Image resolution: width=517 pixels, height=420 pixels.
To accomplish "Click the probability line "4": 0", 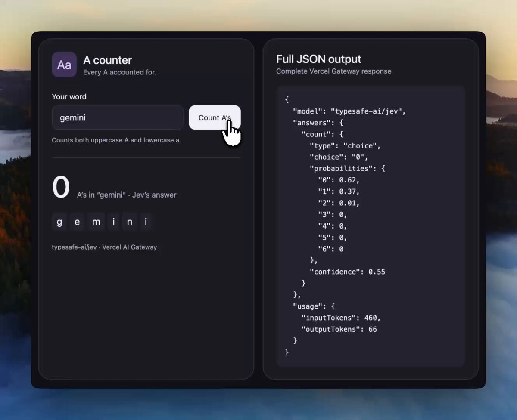I will click(333, 226).
